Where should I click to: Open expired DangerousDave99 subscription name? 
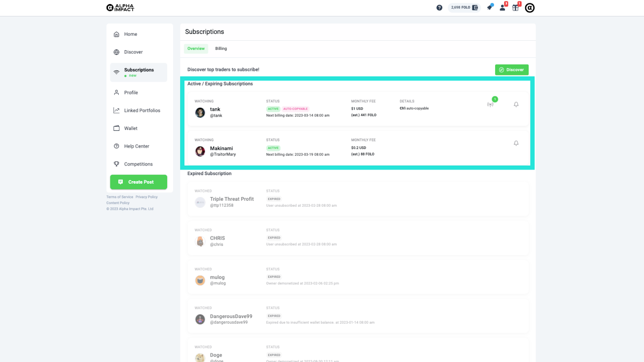click(x=231, y=317)
